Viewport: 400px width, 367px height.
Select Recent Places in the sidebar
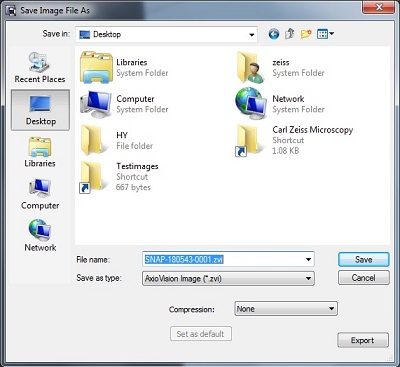pos(40,67)
